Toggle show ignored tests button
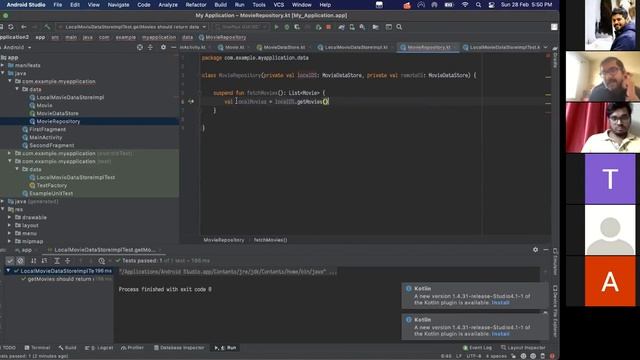 (x=20, y=260)
